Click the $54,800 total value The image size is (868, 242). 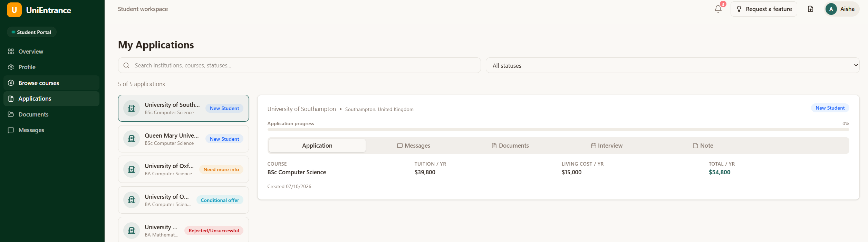(x=720, y=172)
